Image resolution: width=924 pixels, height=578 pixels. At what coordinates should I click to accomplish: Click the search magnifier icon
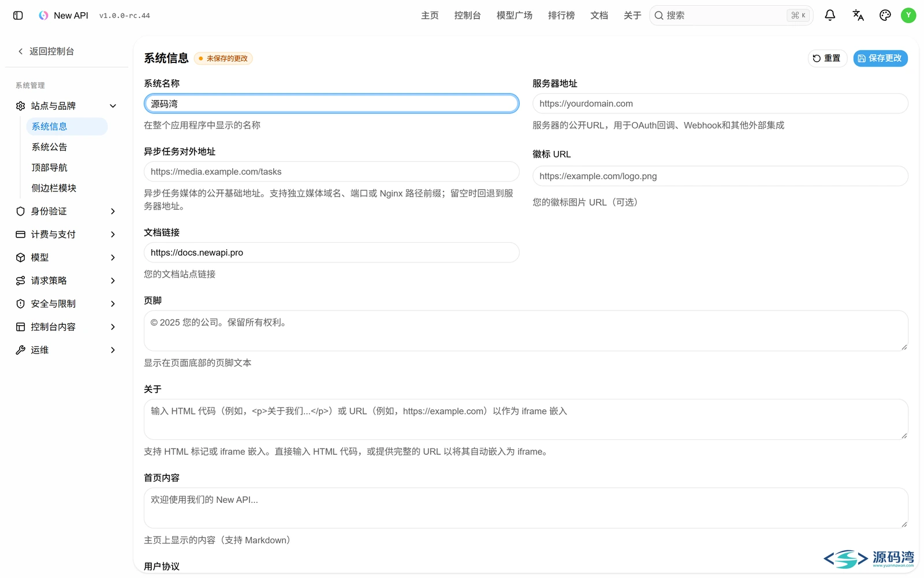point(659,16)
